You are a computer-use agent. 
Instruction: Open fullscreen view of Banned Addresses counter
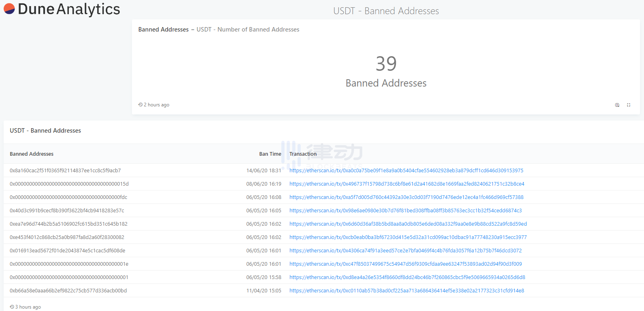coord(629,105)
